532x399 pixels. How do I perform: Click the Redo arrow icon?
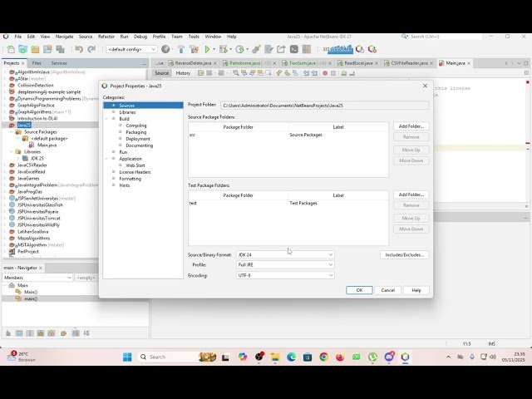tap(91, 50)
